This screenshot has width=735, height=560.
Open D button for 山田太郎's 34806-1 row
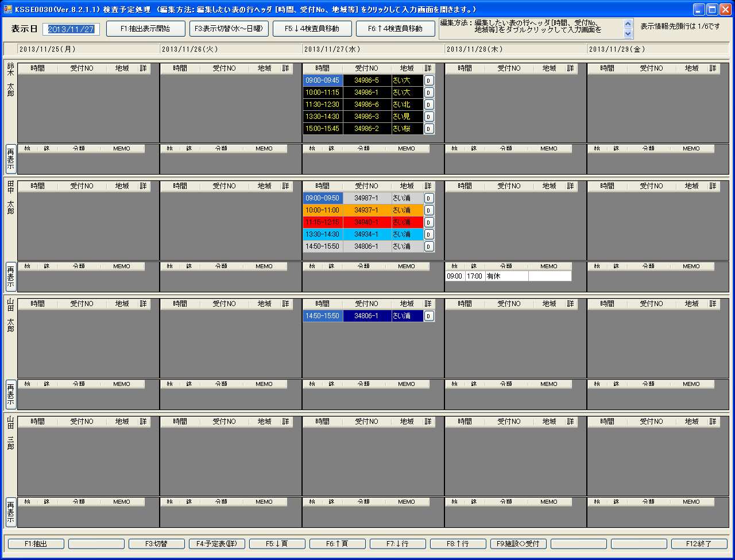pos(429,316)
